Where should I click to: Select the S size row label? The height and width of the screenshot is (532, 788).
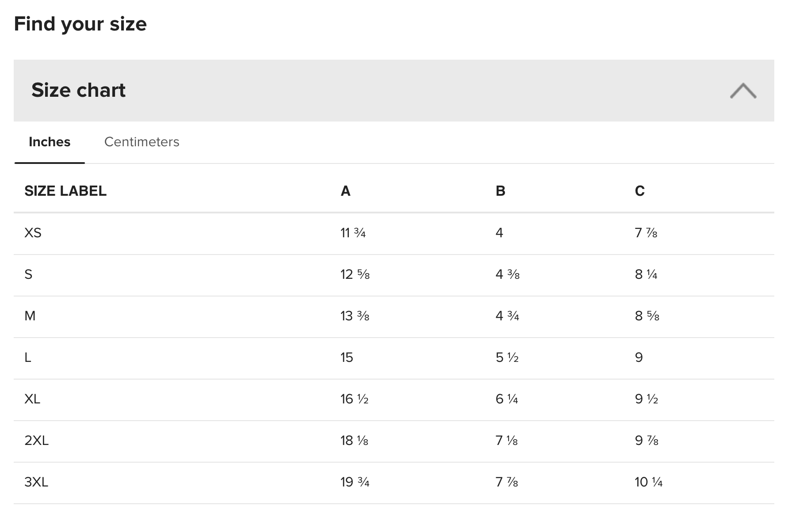(x=28, y=274)
